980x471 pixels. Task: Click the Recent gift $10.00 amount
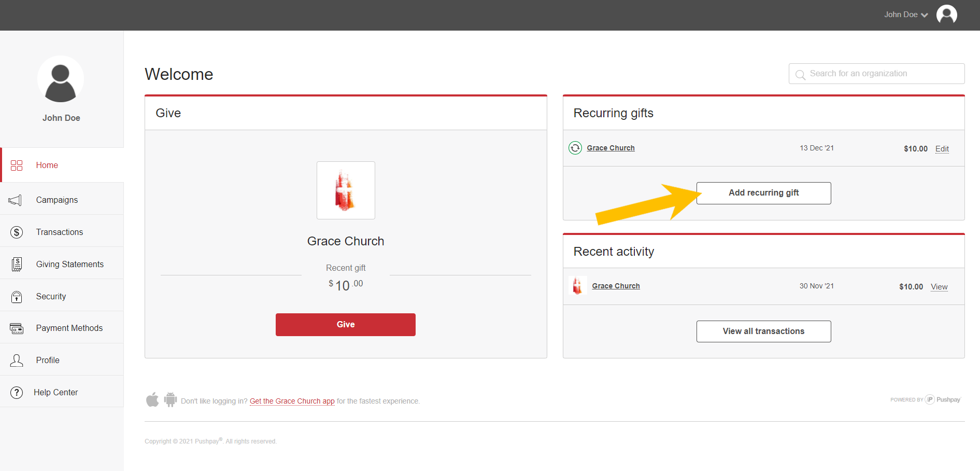pyautogui.click(x=346, y=285)
